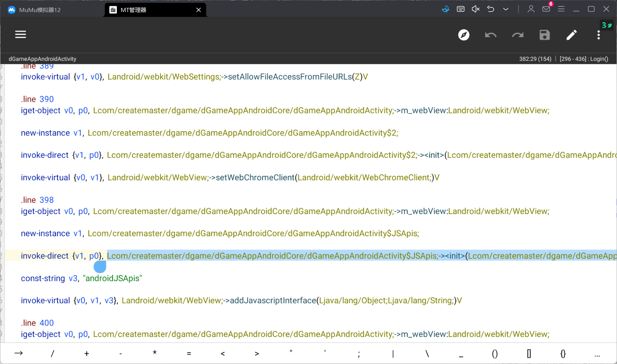Click the ".line 390" directive
The image size is (617, 364).
[x=37, y=99]
